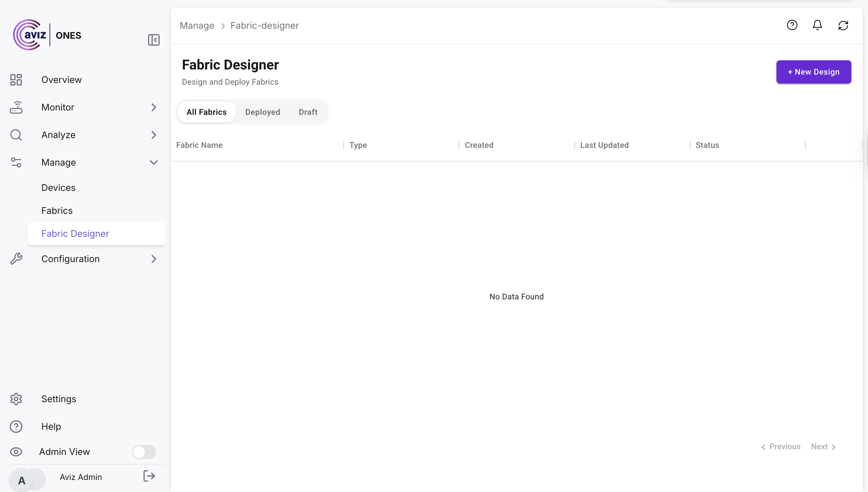Click the Configuration wrench icon
The width and height of the screenshot is (868, 492).
click(x=16, y=259)
